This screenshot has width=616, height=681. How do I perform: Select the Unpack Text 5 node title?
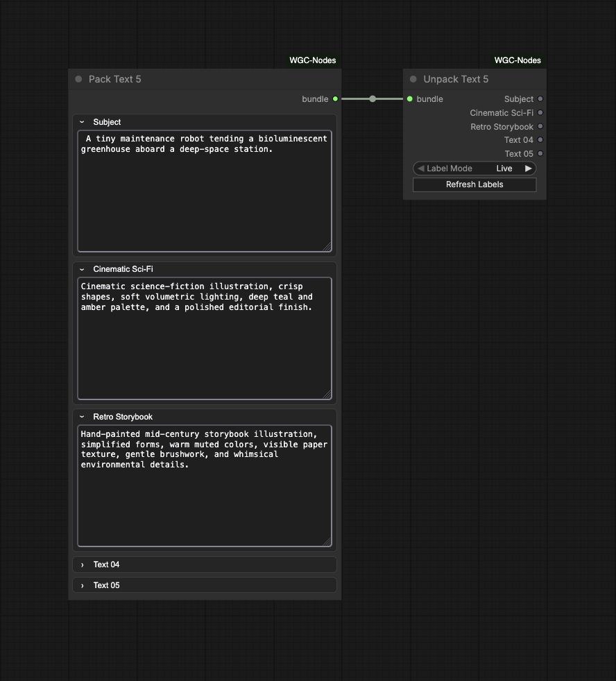[x=456, y=79]
